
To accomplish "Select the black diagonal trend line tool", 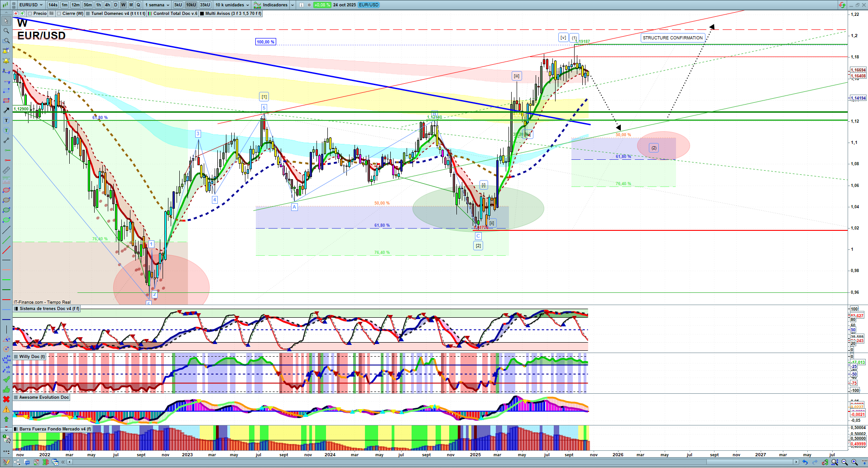I will [x=6, y=230].
